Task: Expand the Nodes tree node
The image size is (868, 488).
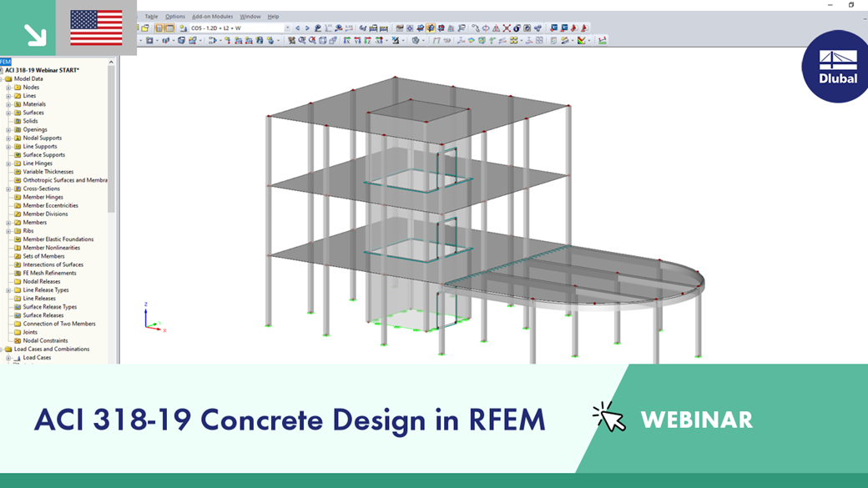Action: (x=8, y=88)
